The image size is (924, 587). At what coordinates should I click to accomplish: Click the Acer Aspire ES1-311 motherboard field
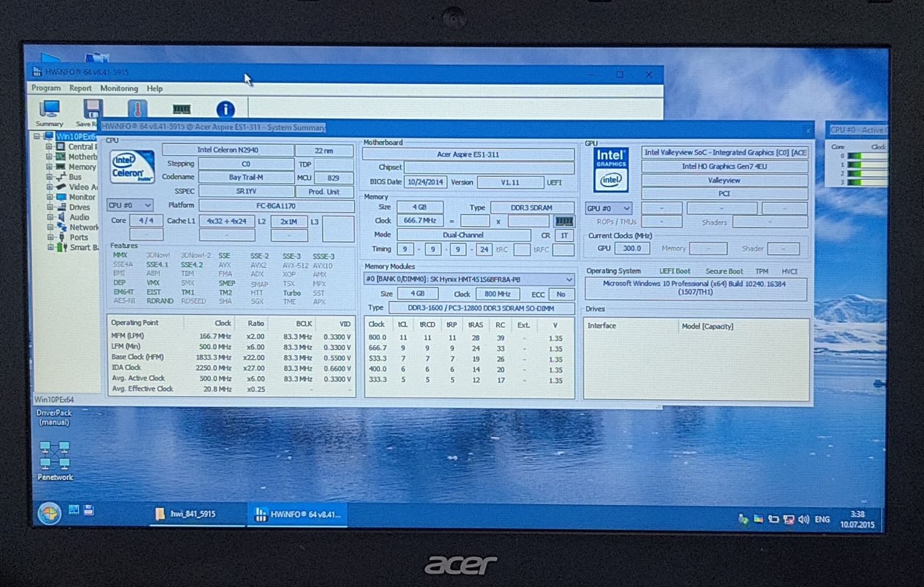pyautogui.click(x=468, y=155)
